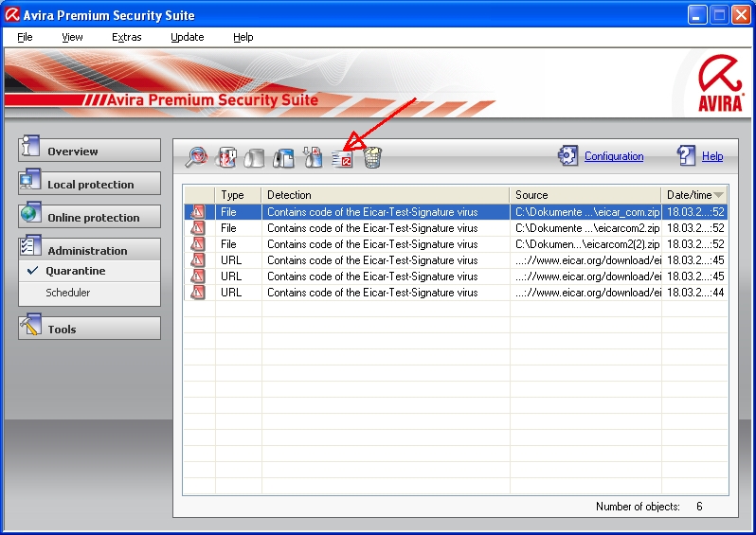Collapse the Administration section
Image resolution: width=756 pixels, height=535 pixels.
[89, 250]
